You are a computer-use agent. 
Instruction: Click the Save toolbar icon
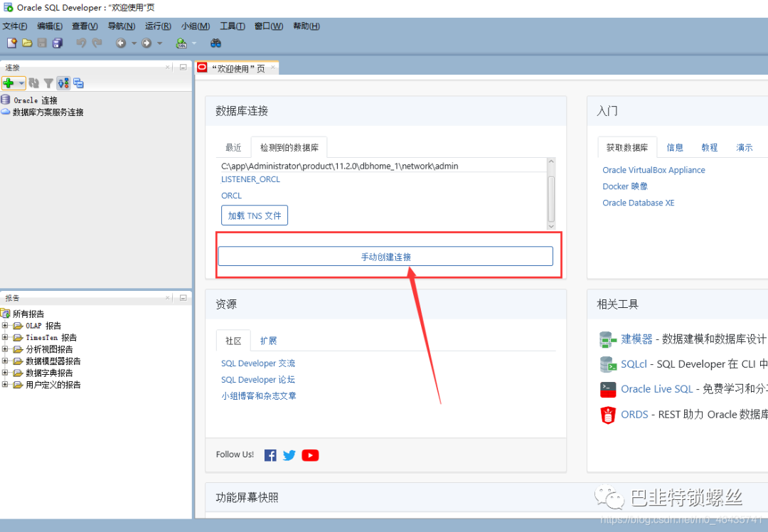[42, 43]
